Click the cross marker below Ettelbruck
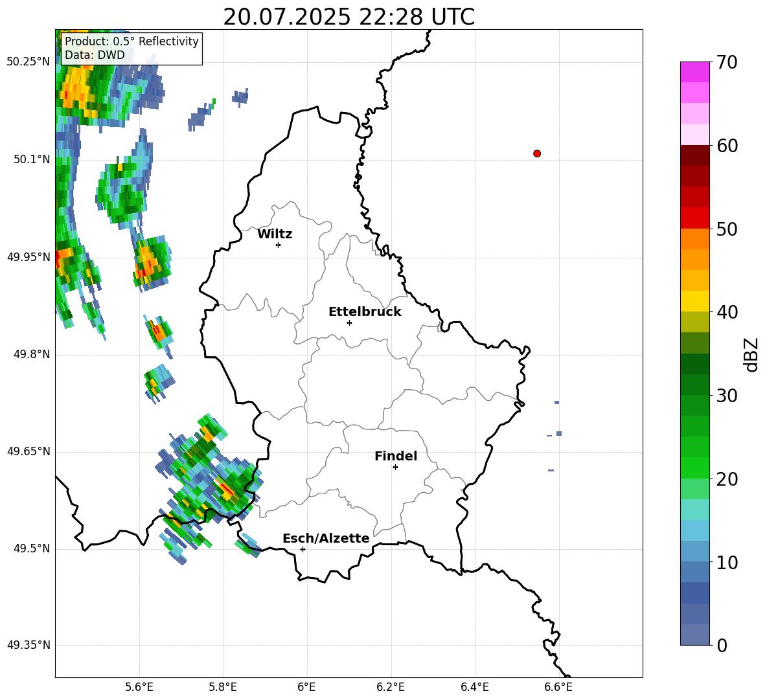 point(349,322)
